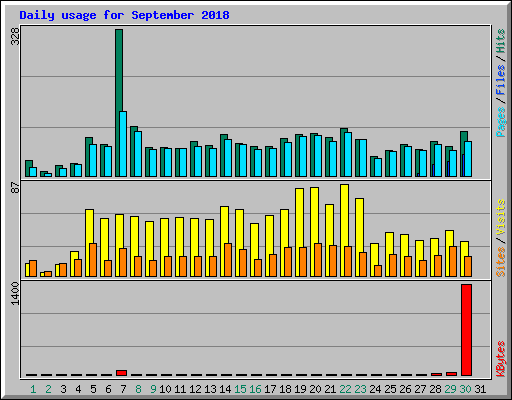512x400 pixels.
Task: Click day label '29' on the x-axis
Action: click(450, 389)
